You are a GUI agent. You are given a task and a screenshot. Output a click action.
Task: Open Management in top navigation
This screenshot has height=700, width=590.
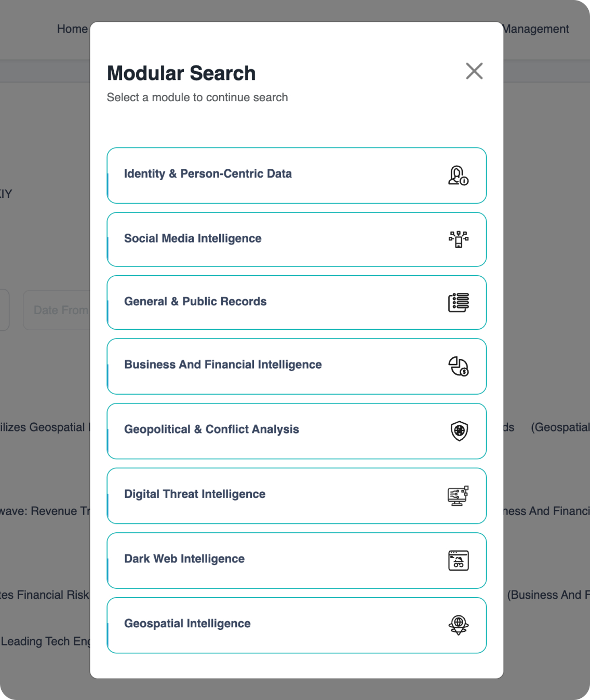(537, 29)
